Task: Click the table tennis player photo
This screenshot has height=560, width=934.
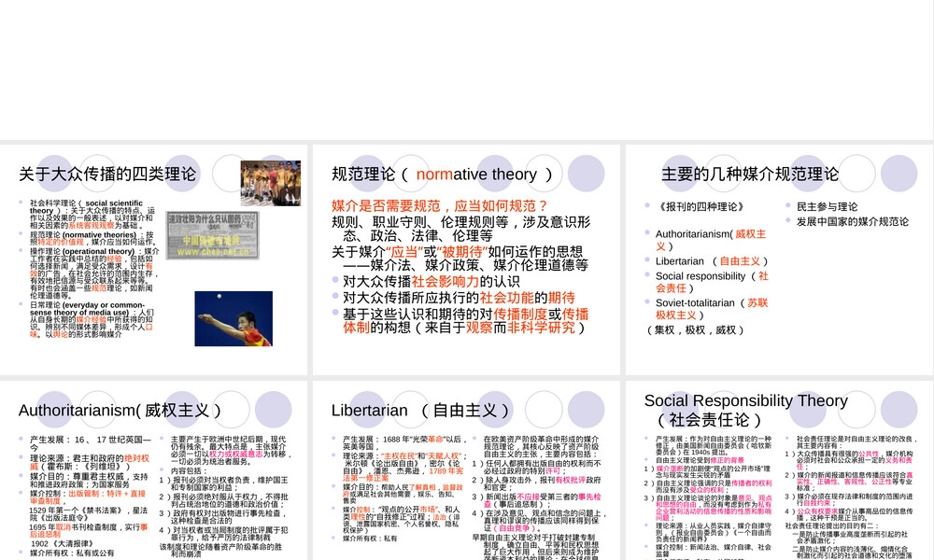Action: pos(233,318)
